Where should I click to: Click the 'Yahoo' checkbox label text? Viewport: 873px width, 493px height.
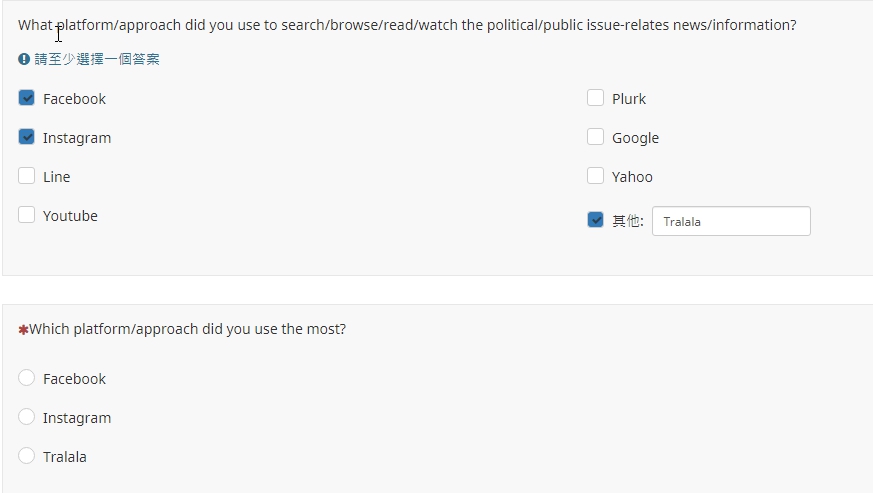[632, 177]
